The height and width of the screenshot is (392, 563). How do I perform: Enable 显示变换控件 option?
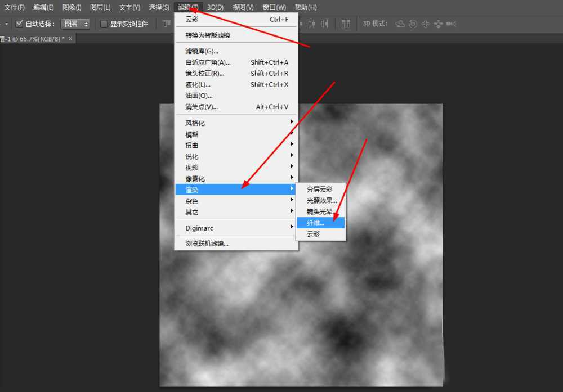coord(104,23)
